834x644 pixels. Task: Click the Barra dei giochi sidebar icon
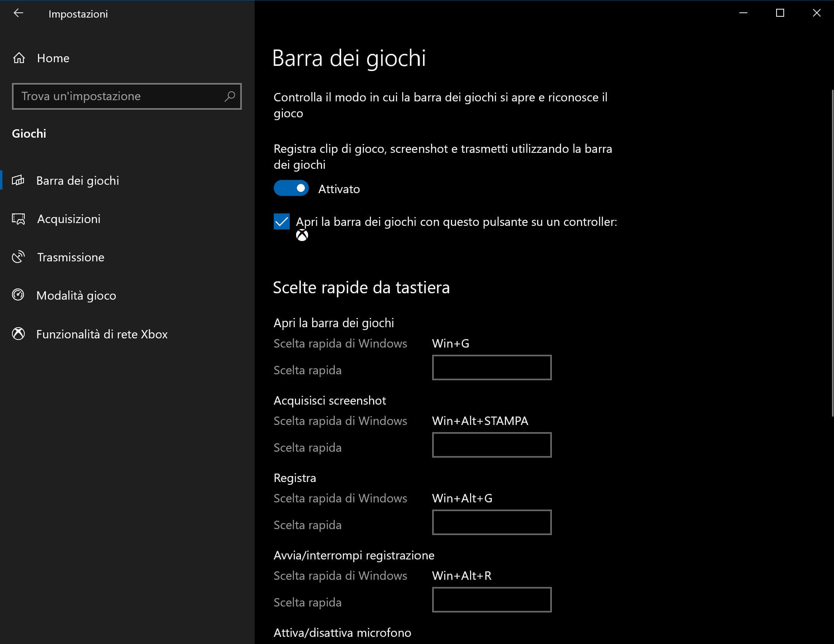18,180
